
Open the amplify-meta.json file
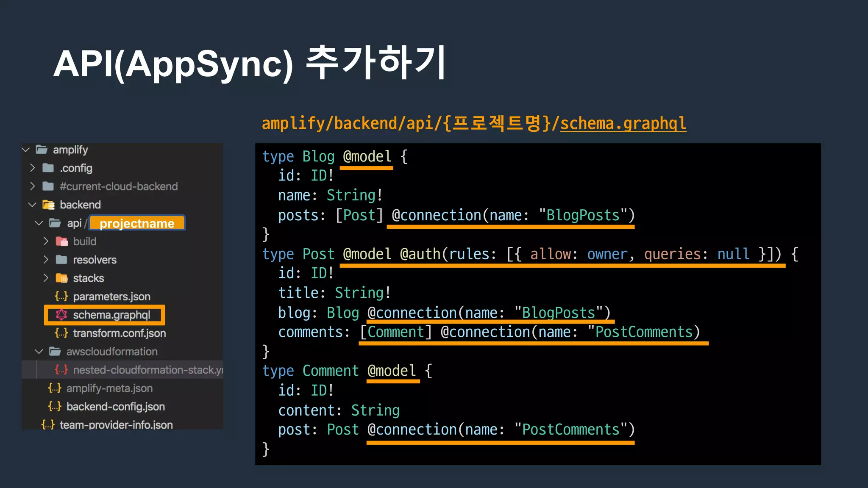109,388
